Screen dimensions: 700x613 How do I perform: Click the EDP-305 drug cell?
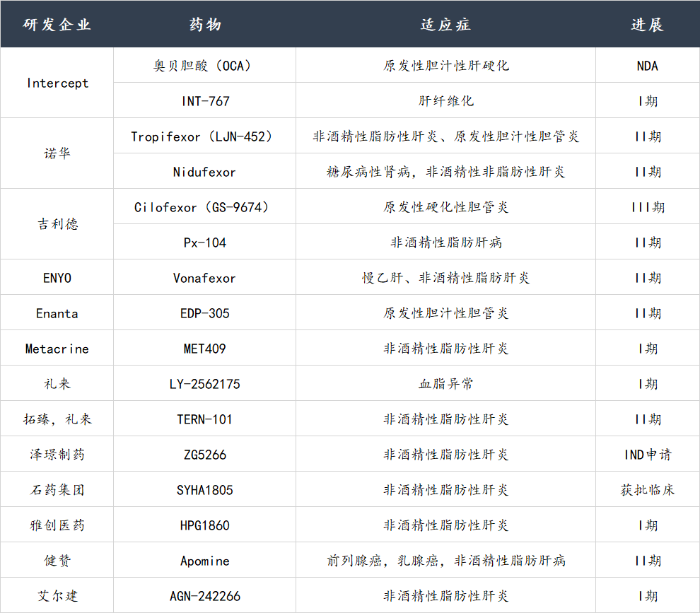(x=204, y=312)
